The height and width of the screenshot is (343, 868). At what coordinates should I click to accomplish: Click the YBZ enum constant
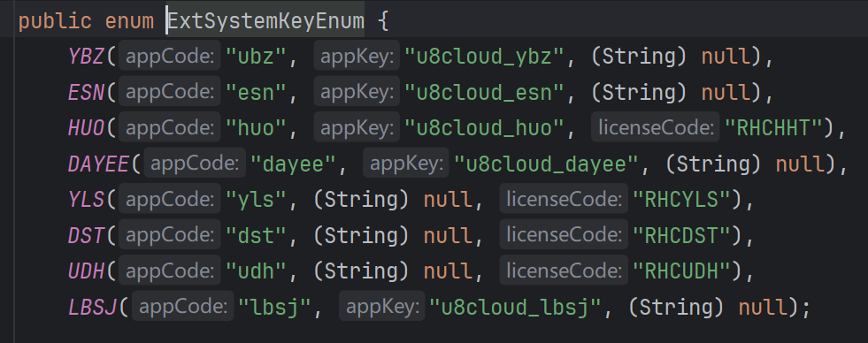[87, 57]
